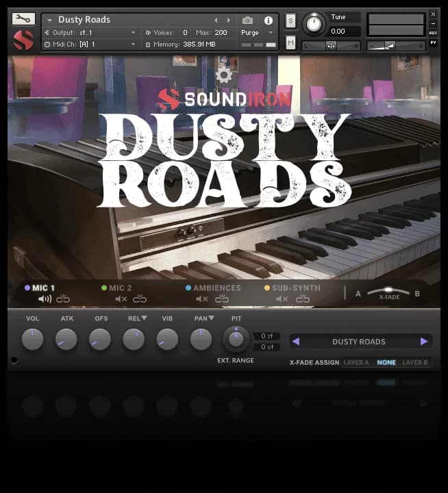Open Midi Ch dropdown arrow

point(134,45)
